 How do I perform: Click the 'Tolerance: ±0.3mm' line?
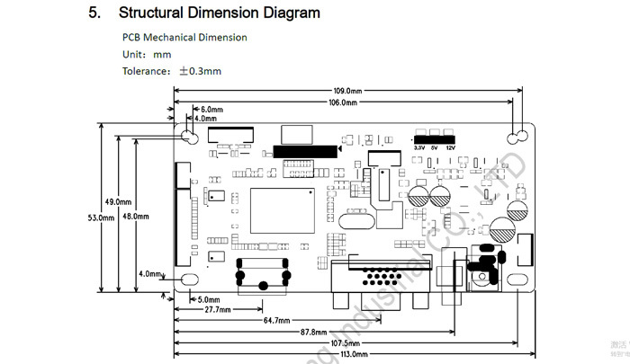point(172,71)
